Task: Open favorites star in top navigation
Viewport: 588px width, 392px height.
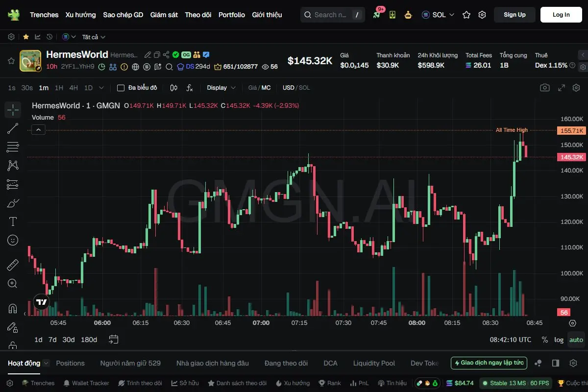Action: 466,15
